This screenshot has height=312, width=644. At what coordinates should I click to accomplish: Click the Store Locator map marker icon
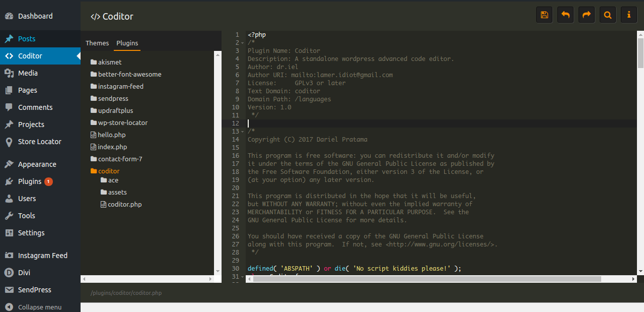(9, 142)
